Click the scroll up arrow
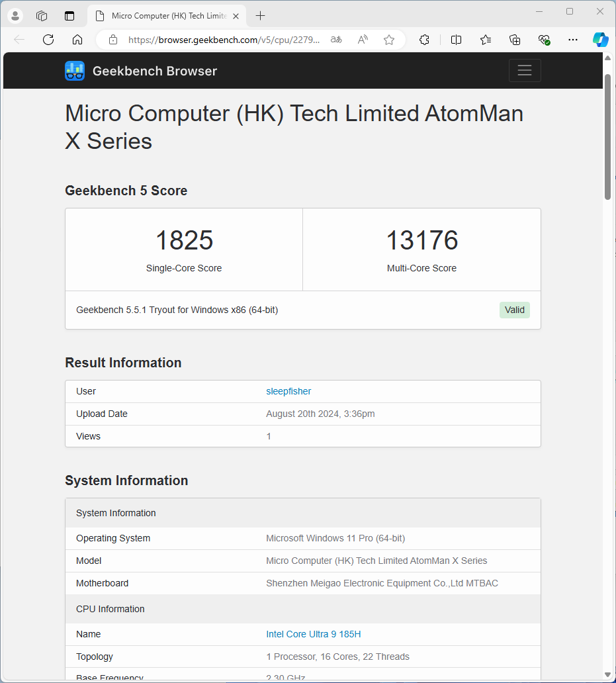616x683 pixels. [607, 58]
